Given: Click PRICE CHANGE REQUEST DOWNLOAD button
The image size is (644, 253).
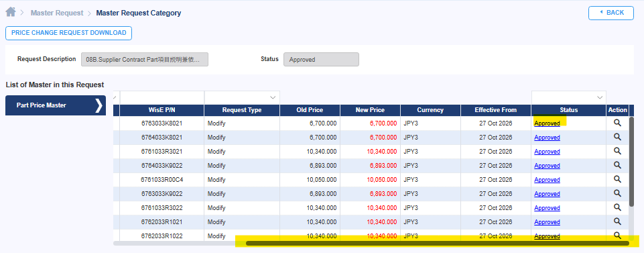Looking at the screenshot, I should (68, 33).
